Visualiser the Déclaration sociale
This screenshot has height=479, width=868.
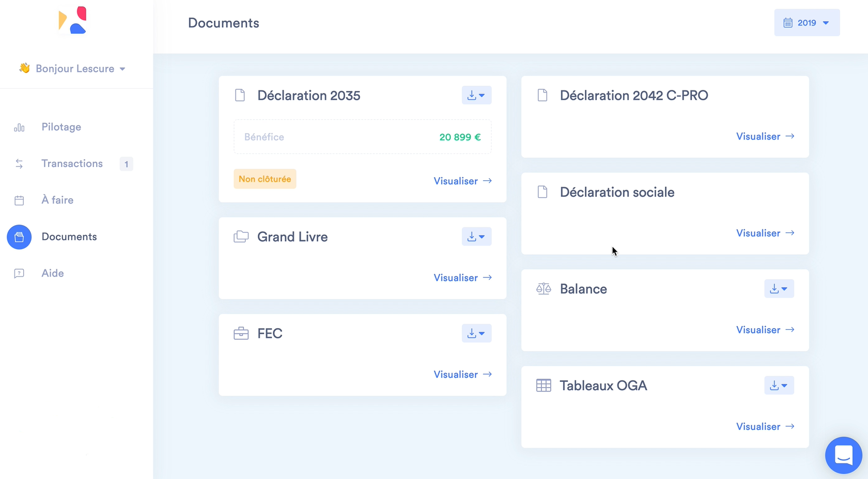[765, 233]
